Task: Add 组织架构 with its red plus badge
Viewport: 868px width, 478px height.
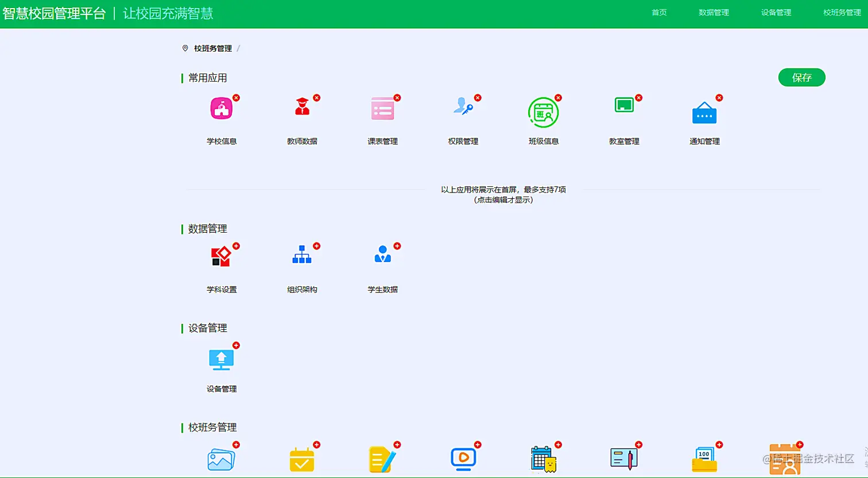Action: click(x=316, y=246)
